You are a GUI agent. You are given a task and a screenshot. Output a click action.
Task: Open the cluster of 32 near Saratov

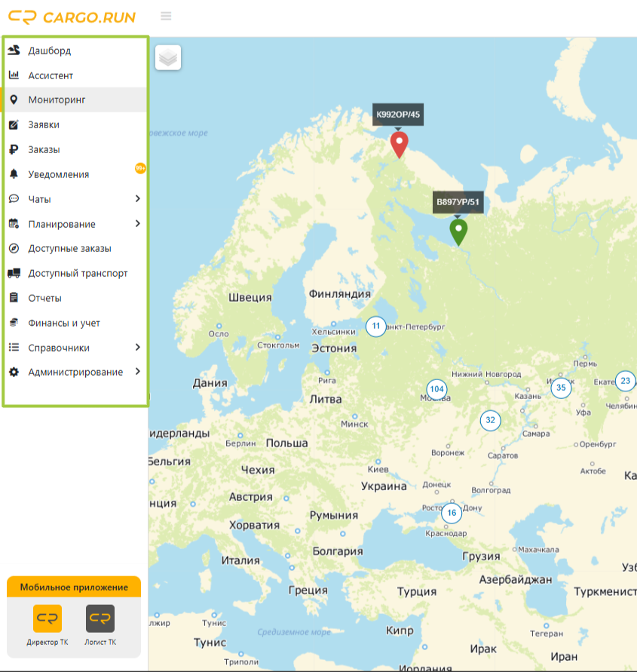tap(490, 420)
